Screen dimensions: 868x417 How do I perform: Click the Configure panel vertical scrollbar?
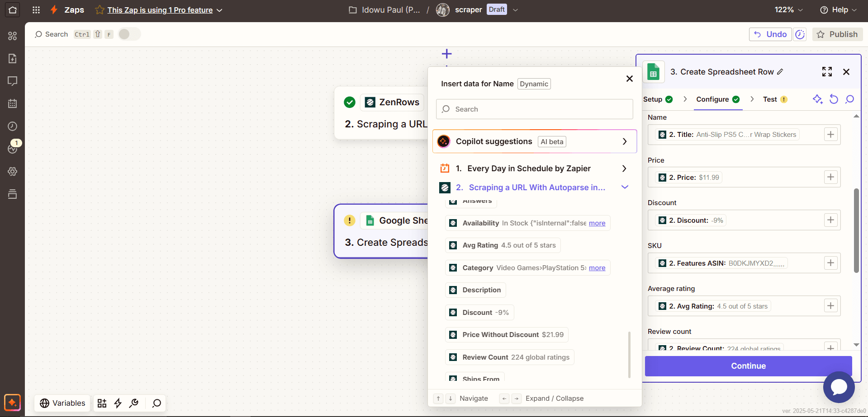tap(856, 230)
